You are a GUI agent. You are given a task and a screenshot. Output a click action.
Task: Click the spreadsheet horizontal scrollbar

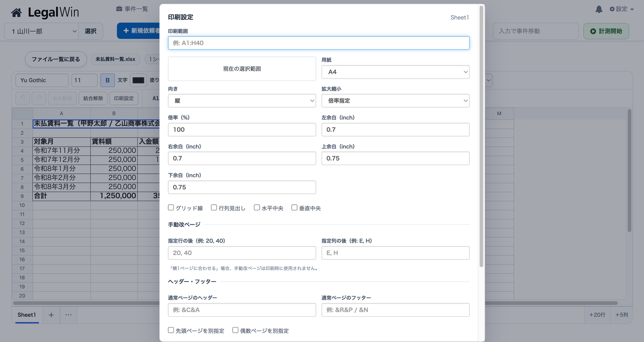click(315, 303)
